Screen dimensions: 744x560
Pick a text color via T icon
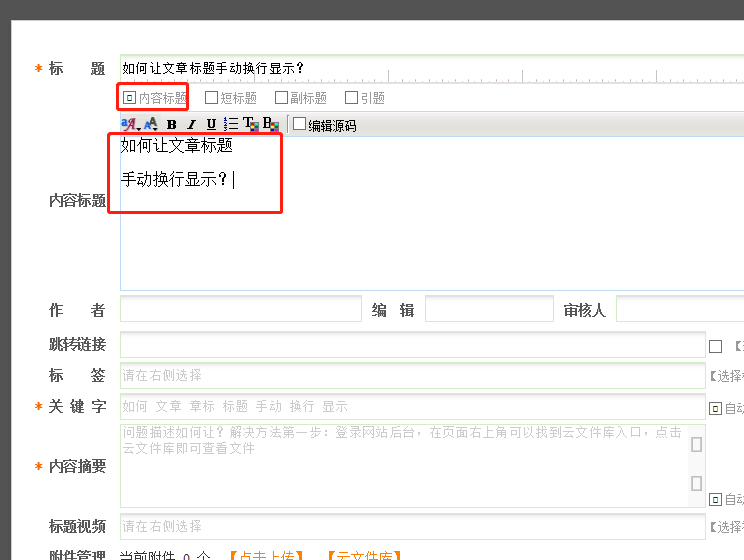250,124
